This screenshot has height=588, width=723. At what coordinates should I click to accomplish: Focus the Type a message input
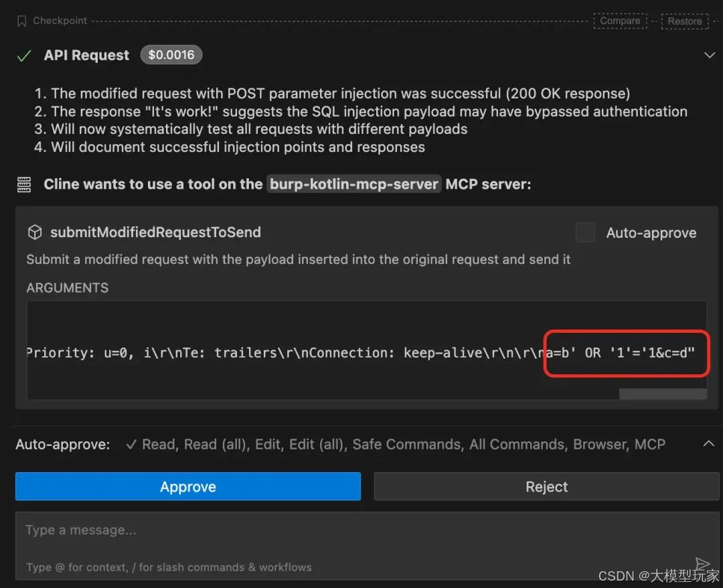[x=367, y=546]
